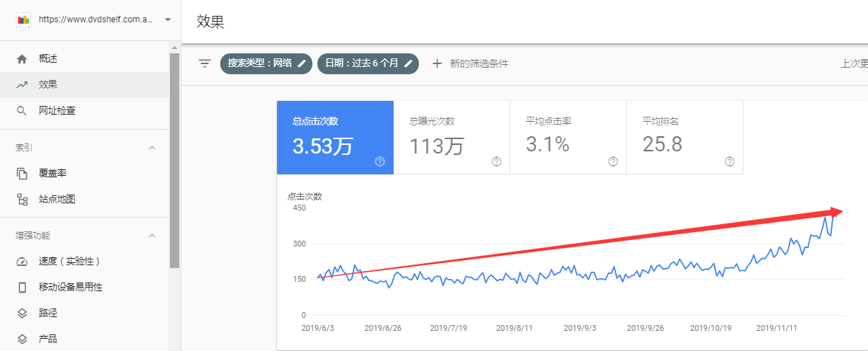This screenshot has height=351, width=868.
Task: Click the sidebar scrollbar thumb
Action: click(174, 160)
